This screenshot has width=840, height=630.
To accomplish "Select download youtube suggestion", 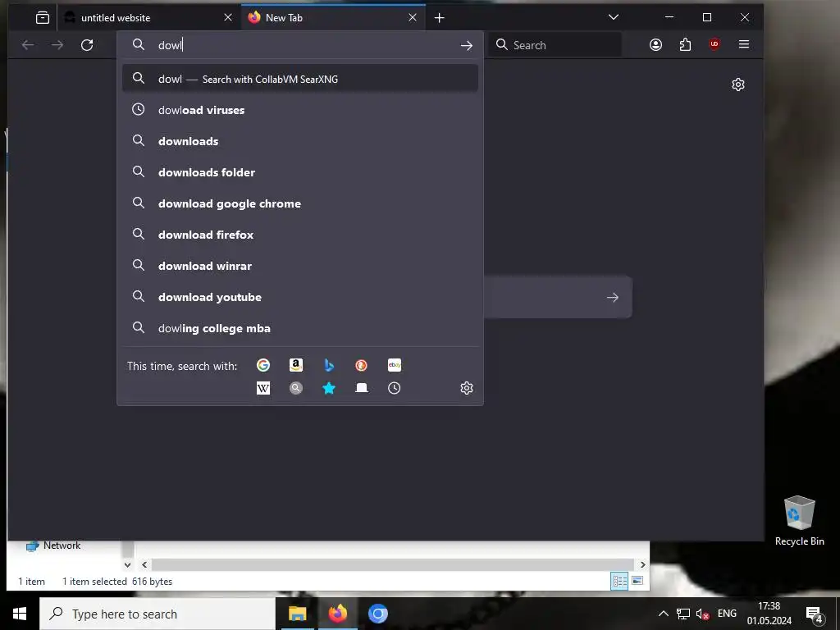I will tap(300, 296).
